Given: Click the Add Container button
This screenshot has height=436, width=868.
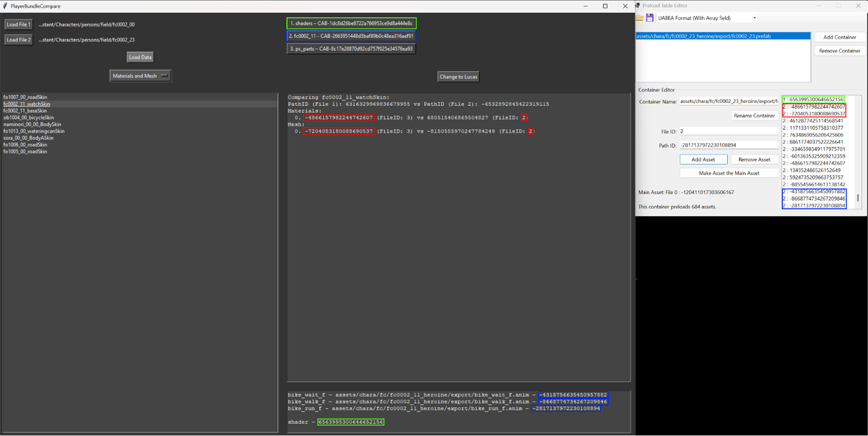Looking at the screenshot, I should 839,37.
